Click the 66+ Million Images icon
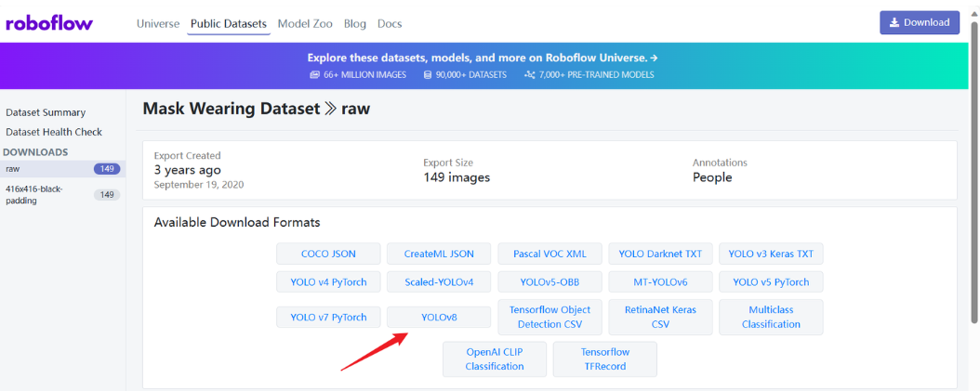 (x=314, y=74)
